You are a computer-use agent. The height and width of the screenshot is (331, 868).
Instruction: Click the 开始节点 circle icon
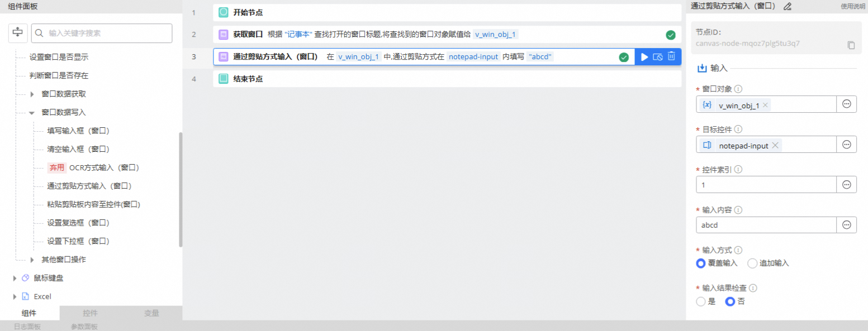(x=224, y=12)
